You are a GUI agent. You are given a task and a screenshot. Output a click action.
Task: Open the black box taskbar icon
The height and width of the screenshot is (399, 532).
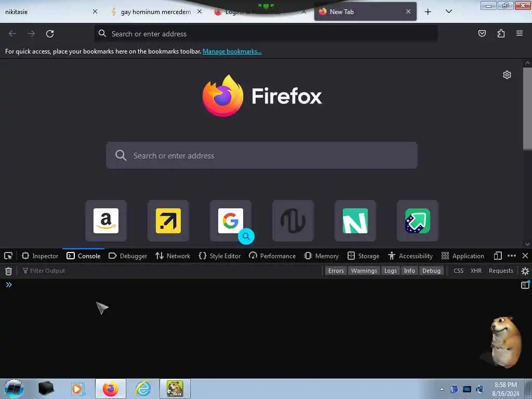click(x=46, y=389)
